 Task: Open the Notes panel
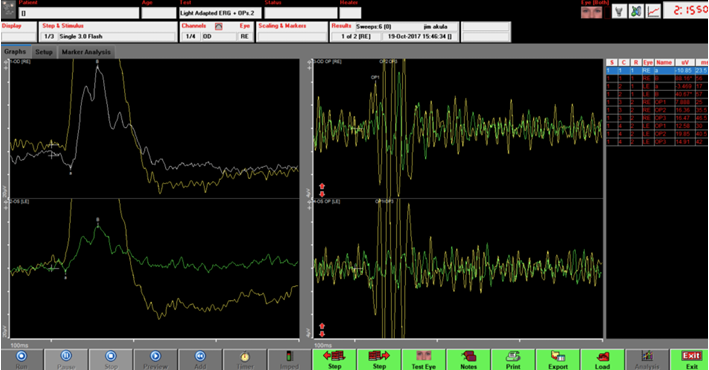(468, 360)
